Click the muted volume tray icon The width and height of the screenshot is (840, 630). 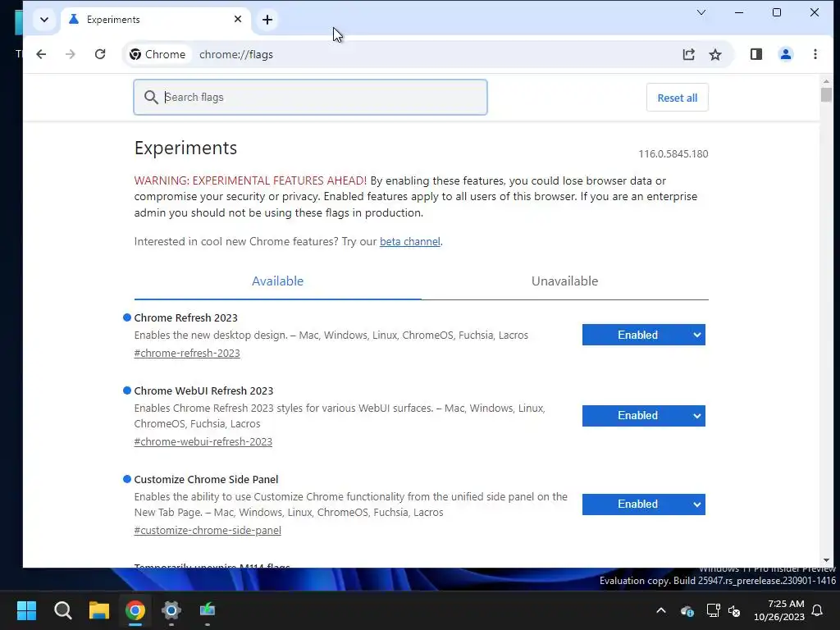point(734,610)
